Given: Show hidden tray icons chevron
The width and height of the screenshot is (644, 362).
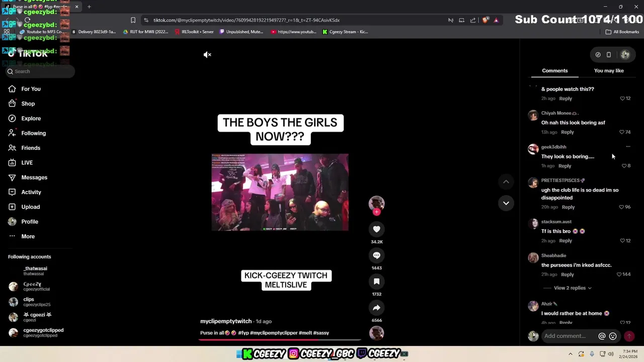Looking at the screenshot, I should click(x=571, y=354).
